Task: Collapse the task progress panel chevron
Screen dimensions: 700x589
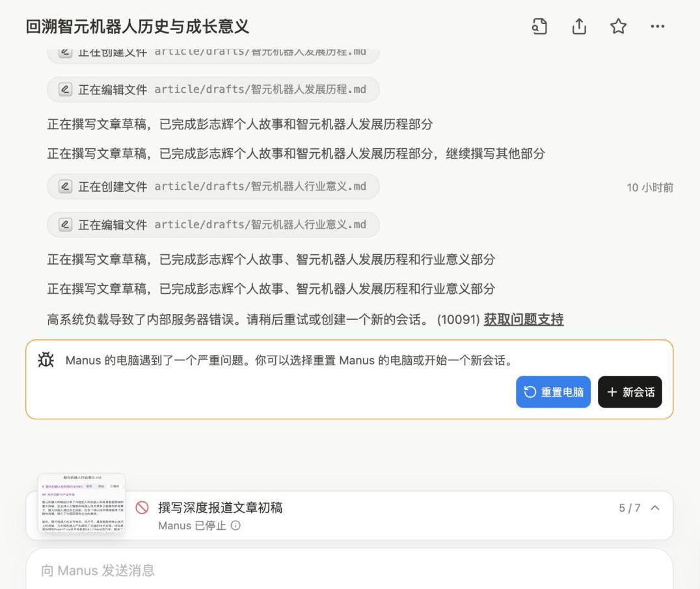Action: tap(655, 508)
